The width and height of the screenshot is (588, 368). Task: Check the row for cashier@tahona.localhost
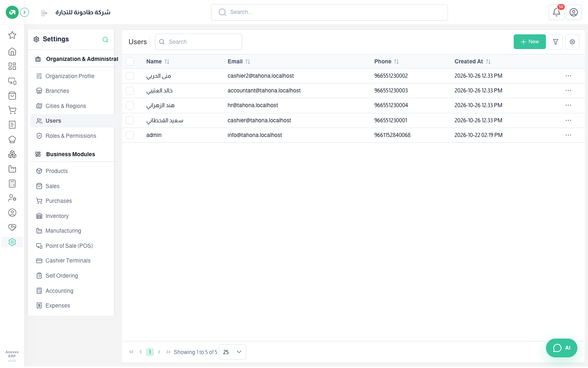[x=130, y=120]
